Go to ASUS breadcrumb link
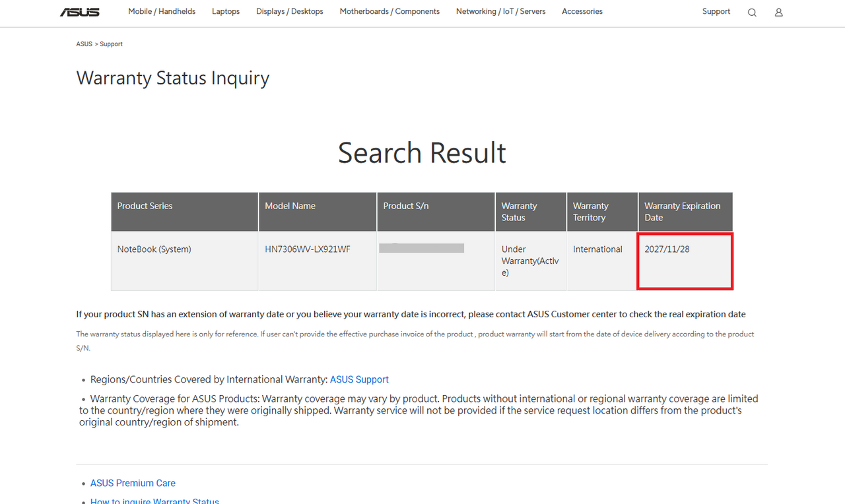Screen dimensions: 845x504 (x=84, y=44)
